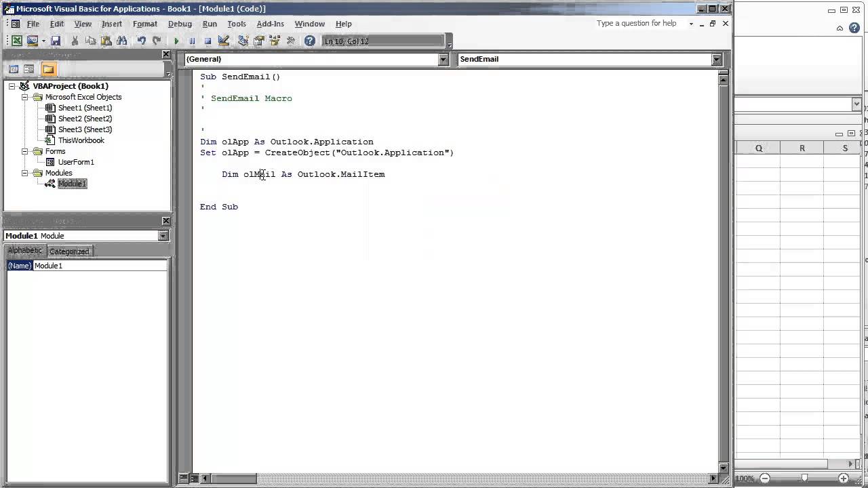868x488 pixels.
Task: Open the Window menu
Action: tap(309, 24)
